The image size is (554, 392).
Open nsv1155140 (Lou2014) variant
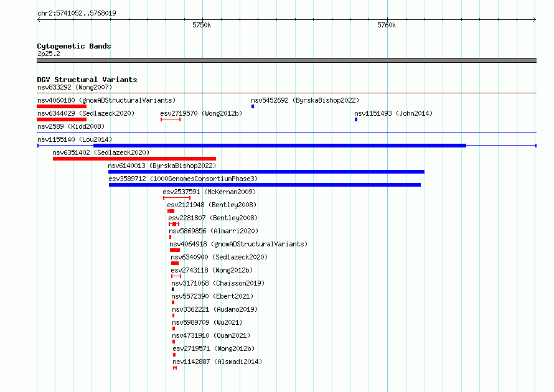click(x=75, y=139)
